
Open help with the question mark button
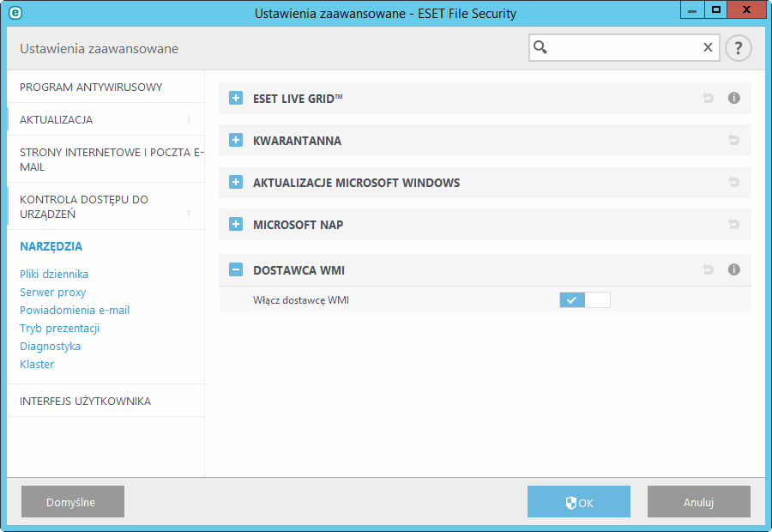tap(738, 48)
